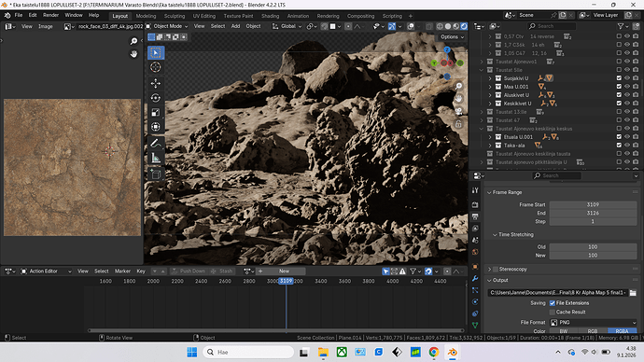Open the Object Mode dropdown
The width and height of the screenshot is (644, 362).
pyautogui.click(x=167, y=26)
